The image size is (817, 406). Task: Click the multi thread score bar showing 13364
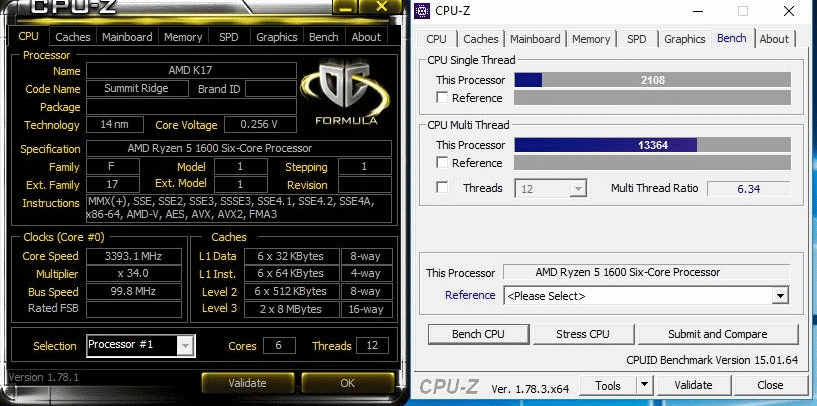click(652, 145)
